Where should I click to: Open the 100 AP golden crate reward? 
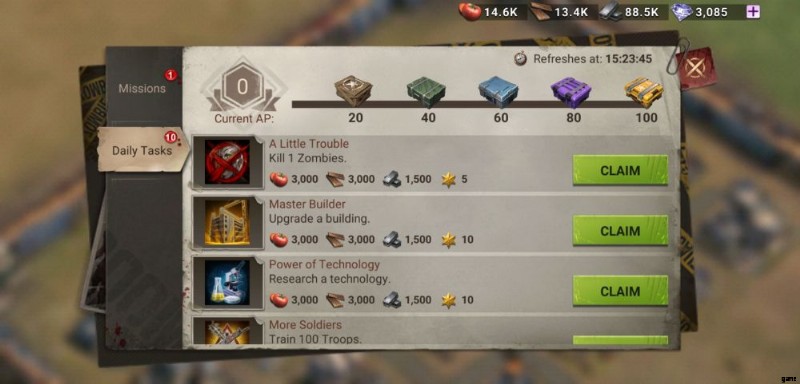(x=644, y=92)
